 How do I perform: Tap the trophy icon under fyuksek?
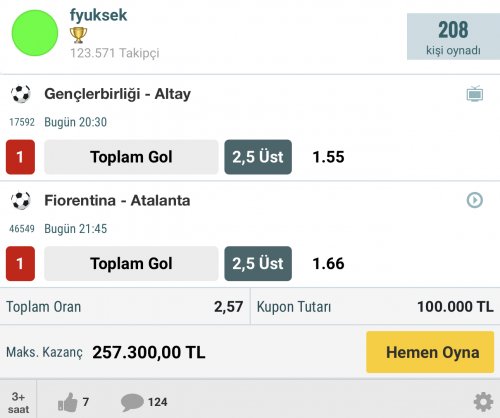coord(78,35)
